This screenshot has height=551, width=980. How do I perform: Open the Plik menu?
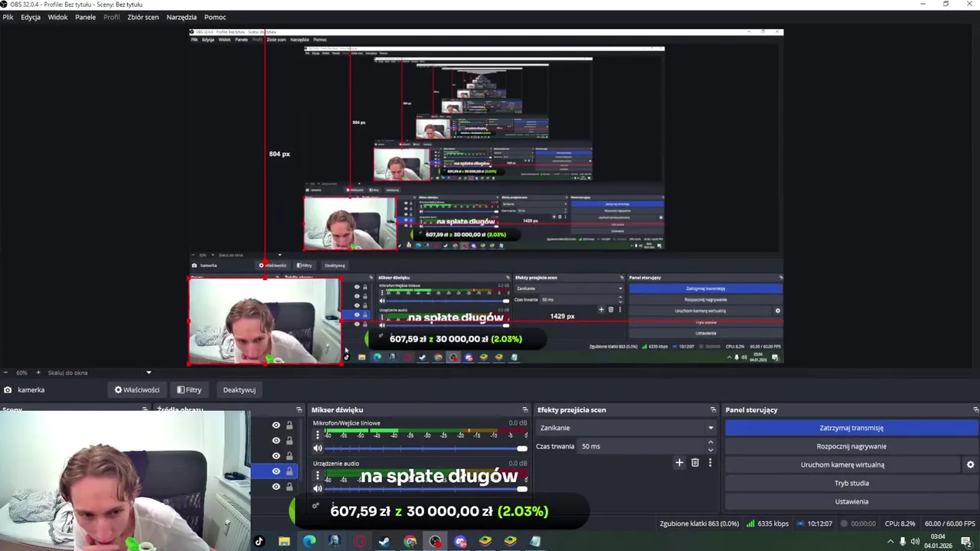pos(8,17)
